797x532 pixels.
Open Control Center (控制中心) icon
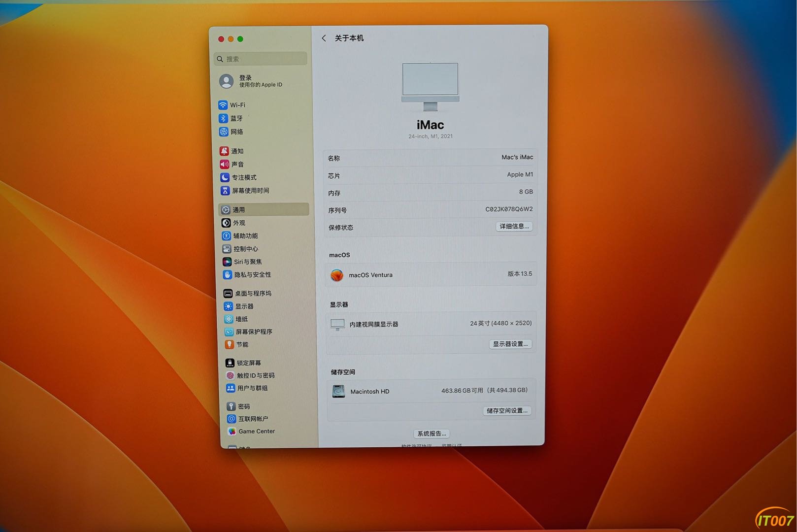227,249
